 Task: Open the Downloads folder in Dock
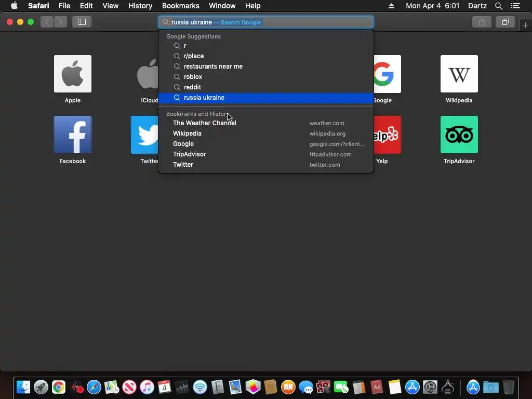click(x=490, y=387)
